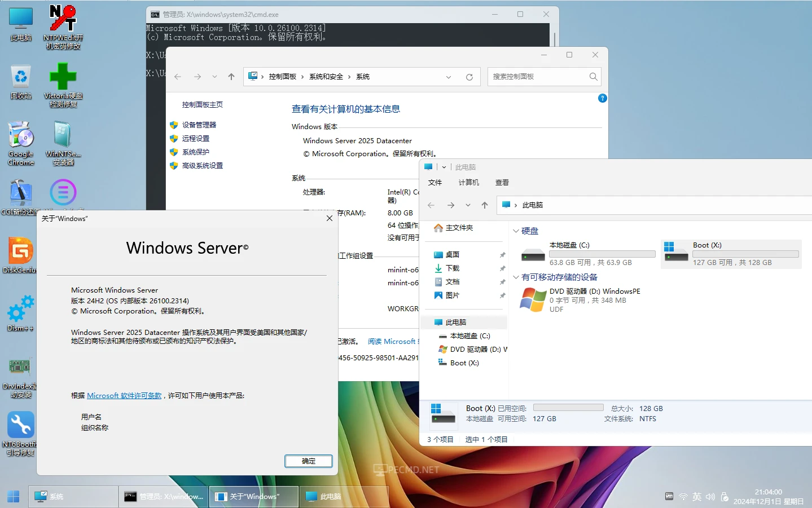The image size is (812, 508).
Task: Select Boot (X:) drive tile
Action: 731,254
